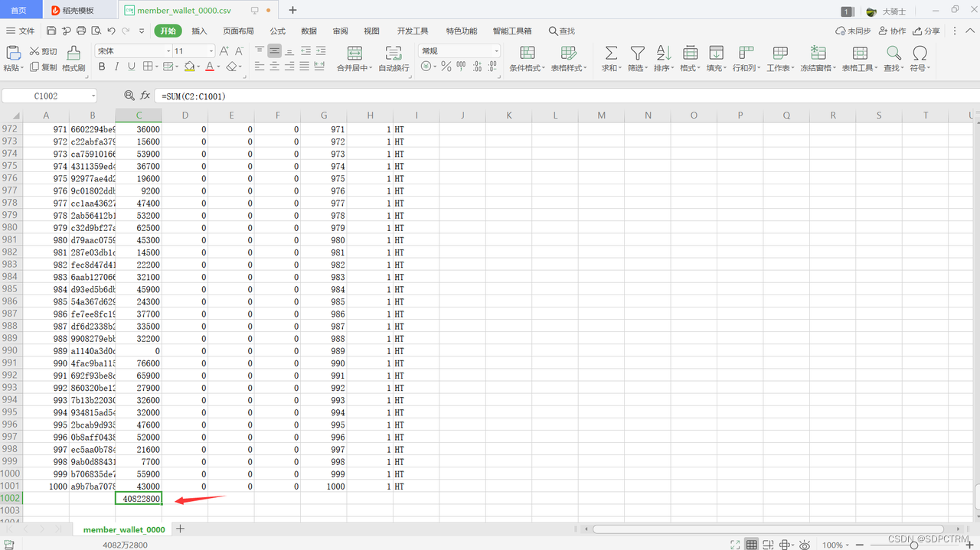Click the fill color bucket swatch
The height and width of the screenshot is (550, 980).
pyautogui.click(x=189, y=67)
